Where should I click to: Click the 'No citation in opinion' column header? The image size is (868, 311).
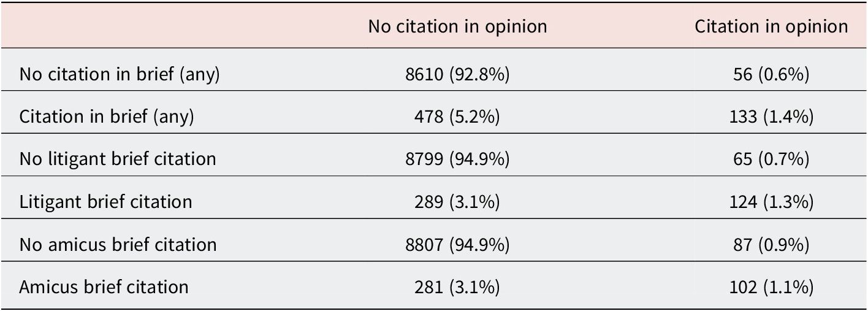click(x=457, y=26)
